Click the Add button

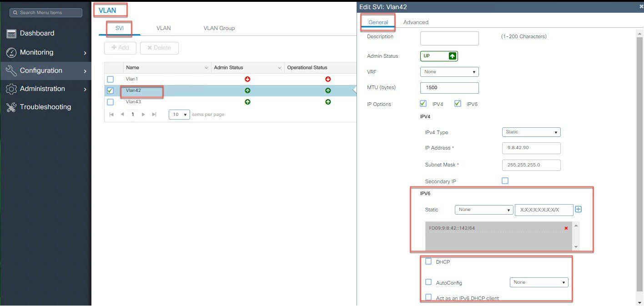coord(120,48)
